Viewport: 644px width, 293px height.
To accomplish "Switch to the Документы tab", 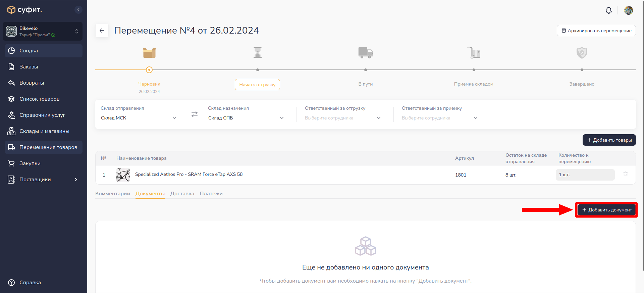I will click(x=150, y=194).
